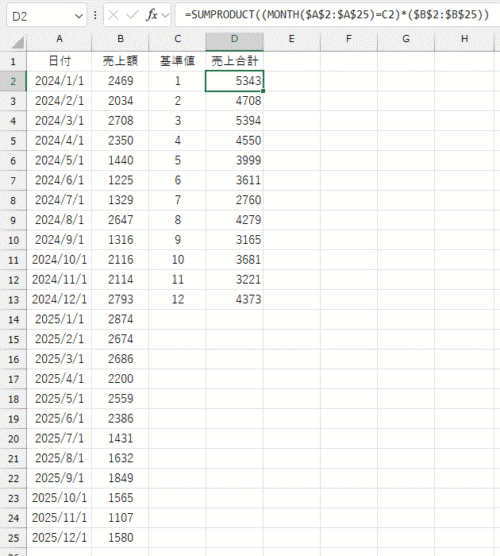
Task: Select column A header
Action: pyautogui.click(x=59, y=39)
